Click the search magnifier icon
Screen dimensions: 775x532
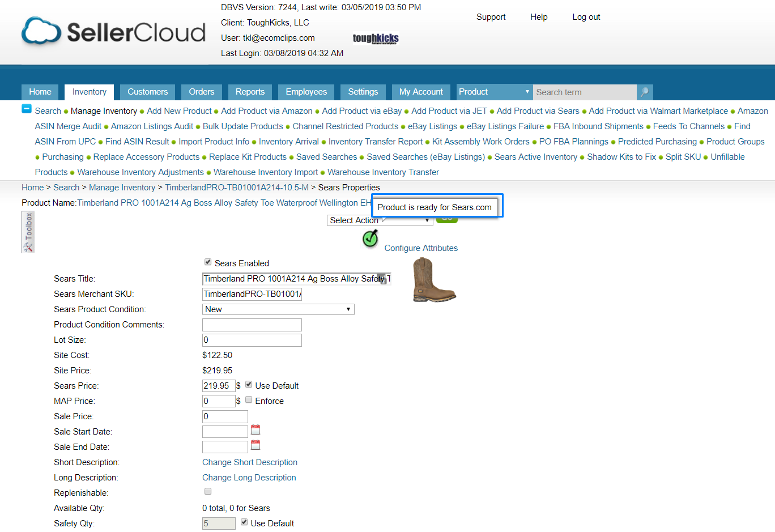645,92
